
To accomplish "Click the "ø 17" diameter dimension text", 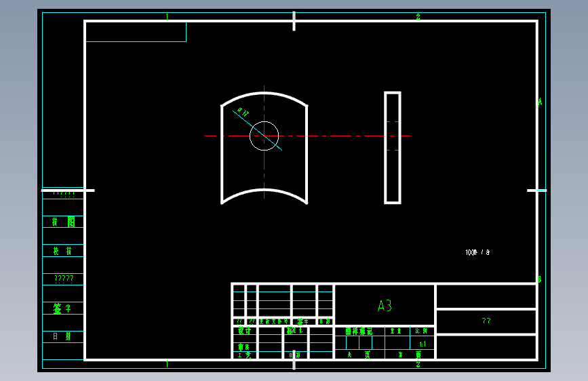I will click(x=243, y=112).
